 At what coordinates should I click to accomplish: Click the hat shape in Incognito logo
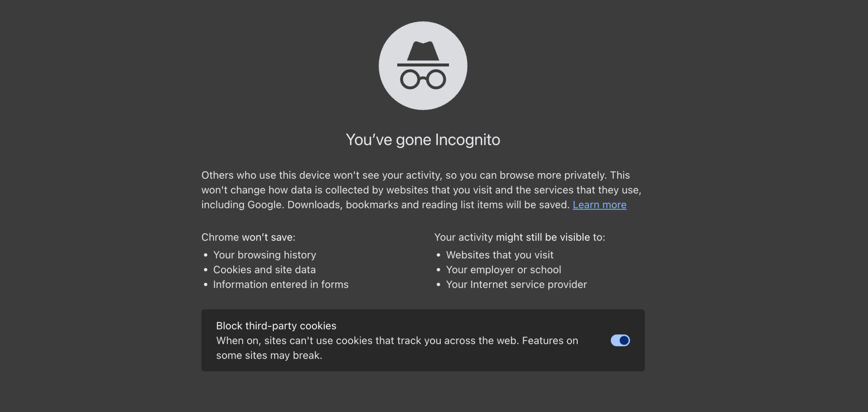point(423,52)
